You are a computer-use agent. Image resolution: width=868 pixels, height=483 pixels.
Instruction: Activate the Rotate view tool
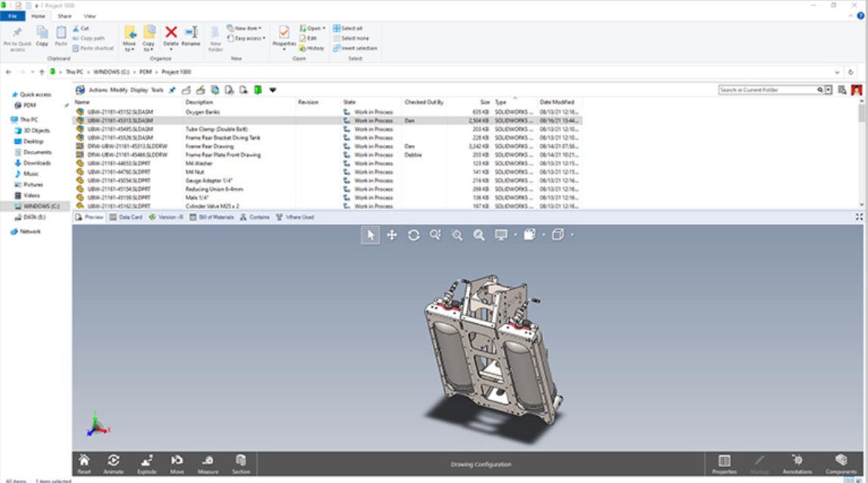point(413,235)
